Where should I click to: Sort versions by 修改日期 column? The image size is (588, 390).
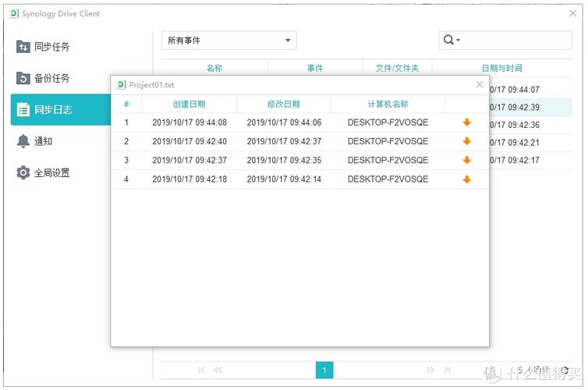[283, 104]
